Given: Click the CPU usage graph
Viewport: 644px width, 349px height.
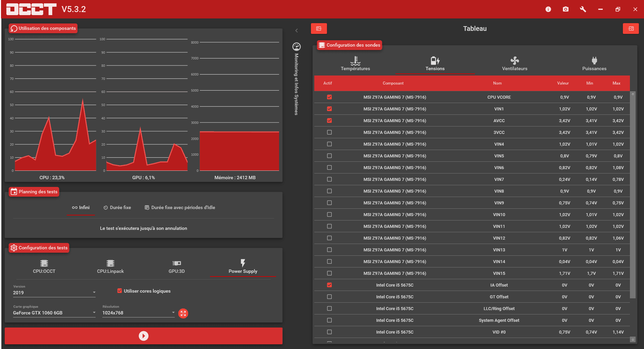Looking at the screenshot, I should 55,105.
